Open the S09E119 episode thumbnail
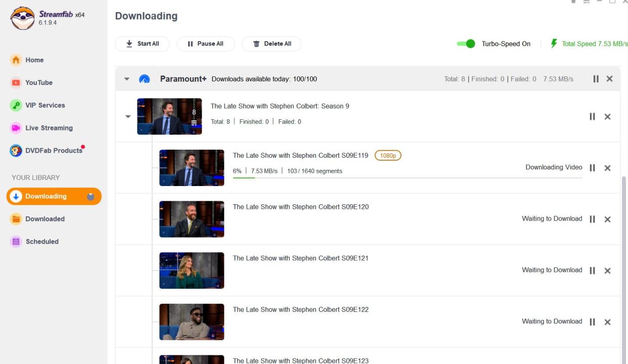 192,168
